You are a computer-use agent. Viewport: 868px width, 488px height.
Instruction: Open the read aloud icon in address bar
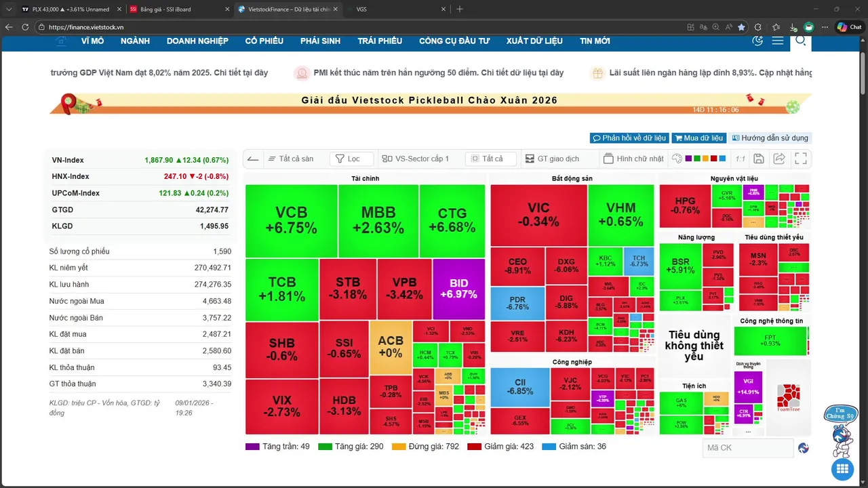(x=729, y=27)
